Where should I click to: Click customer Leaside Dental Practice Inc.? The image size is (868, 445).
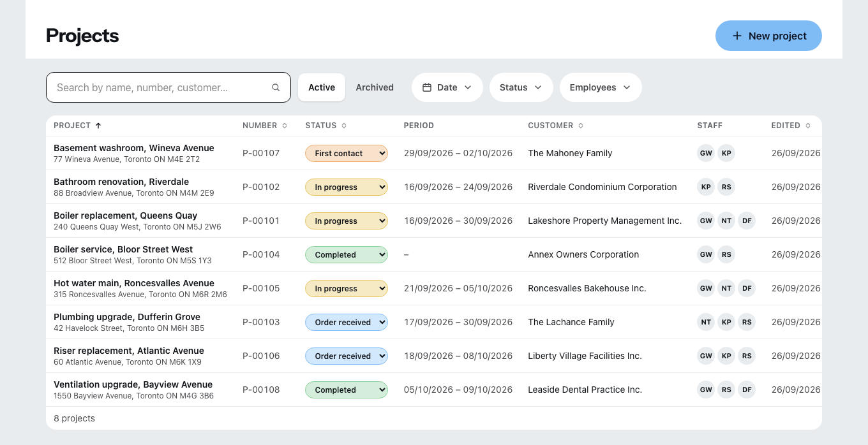click(x=585, y=390)
